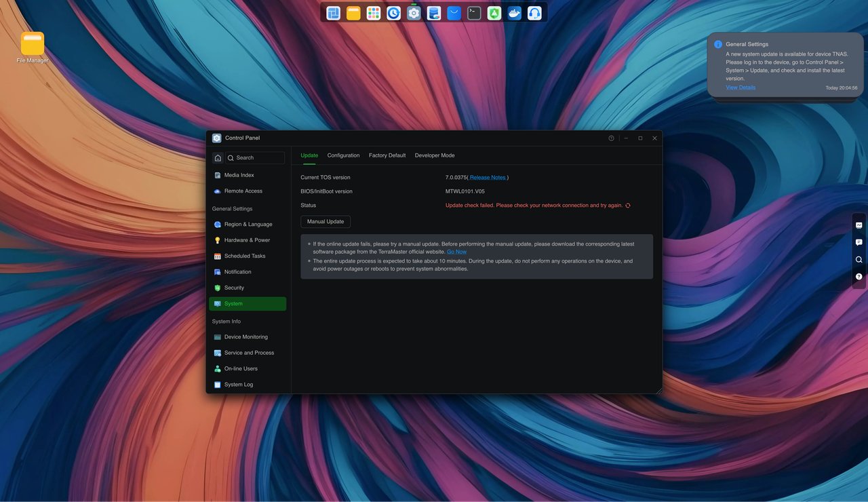Open the Factory Default tab
The width and height of the screenshot is (868, 502).
(x=387, y=155)
